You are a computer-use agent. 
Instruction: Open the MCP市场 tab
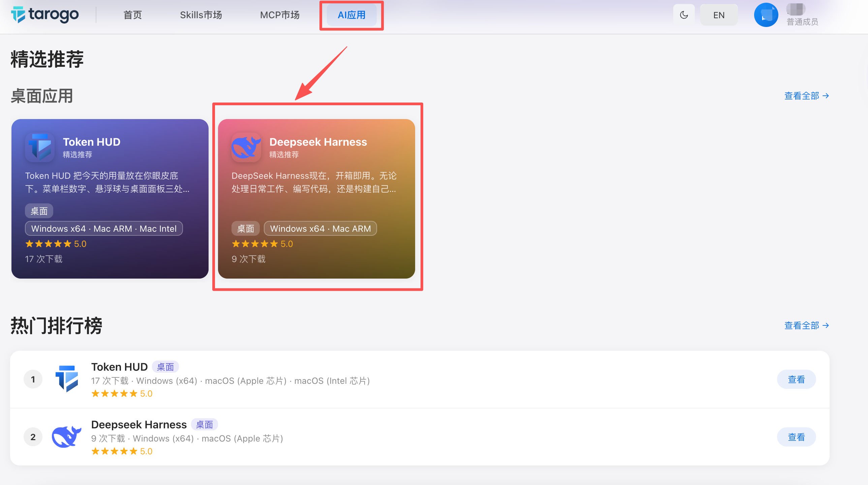[280, 15]
